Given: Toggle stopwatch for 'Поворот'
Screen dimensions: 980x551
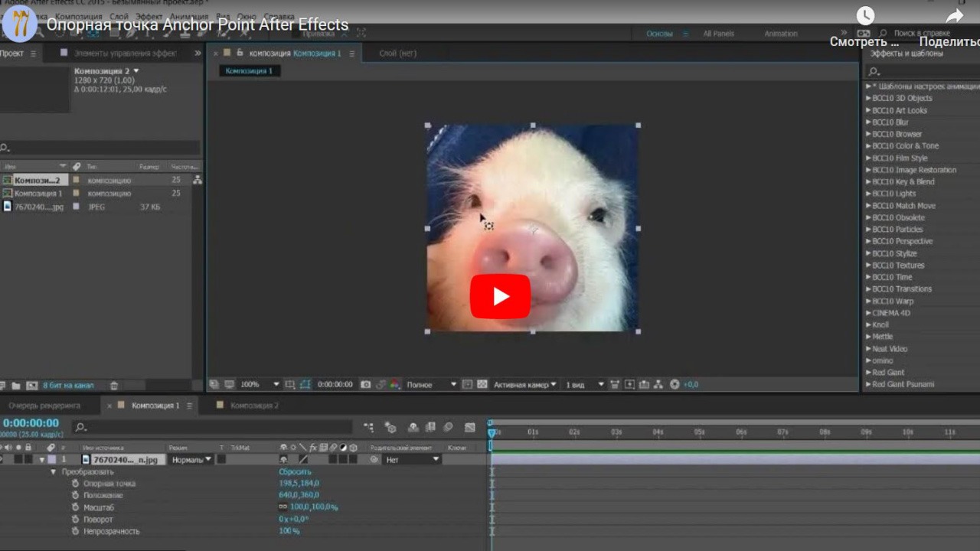Looking at the screenshot, I should coord(75,520).
